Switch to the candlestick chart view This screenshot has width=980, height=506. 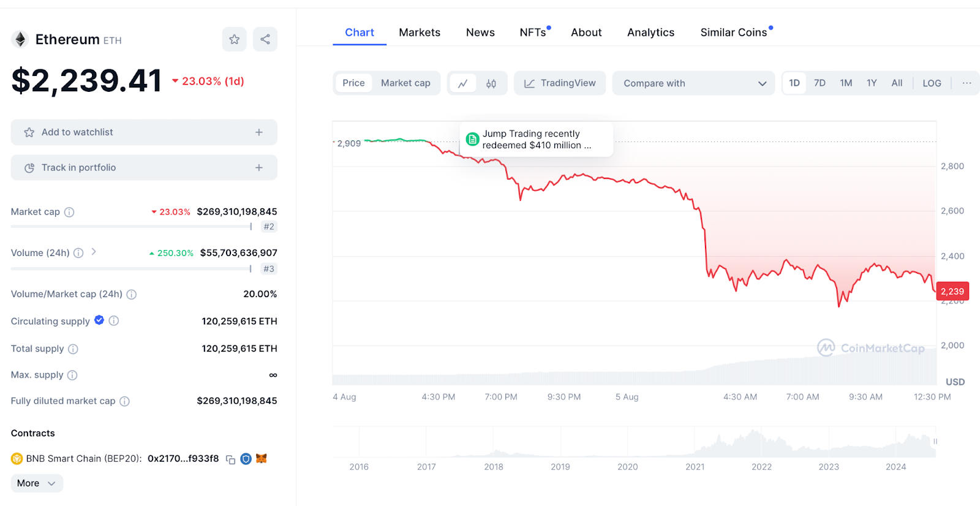(491, 83)
